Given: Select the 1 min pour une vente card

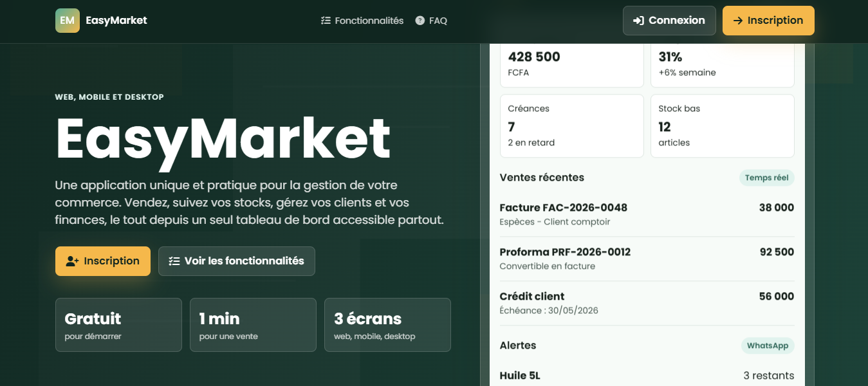Looking at the screenshot, I should 253,325.
